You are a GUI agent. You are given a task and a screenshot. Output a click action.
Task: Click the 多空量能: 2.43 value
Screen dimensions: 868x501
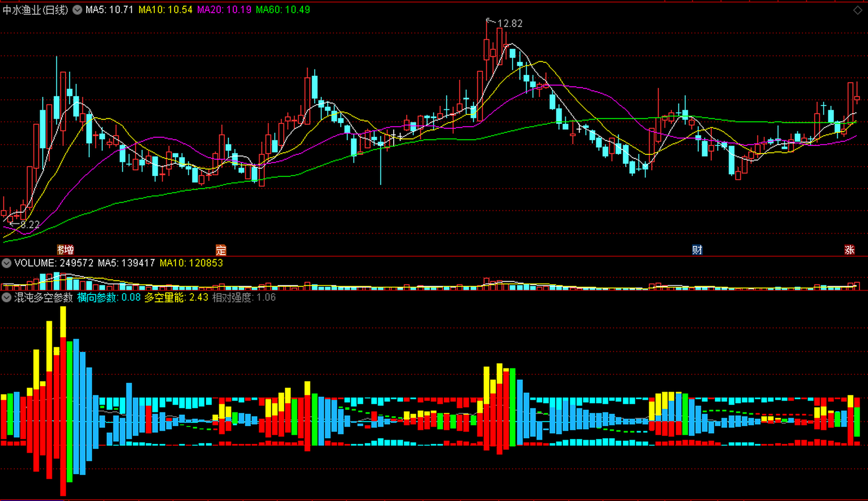click(176, 297)
